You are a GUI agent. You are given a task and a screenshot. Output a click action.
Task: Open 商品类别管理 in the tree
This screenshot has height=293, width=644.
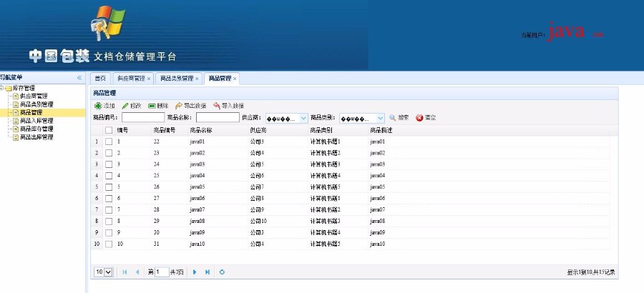click(x=36, y=104)
